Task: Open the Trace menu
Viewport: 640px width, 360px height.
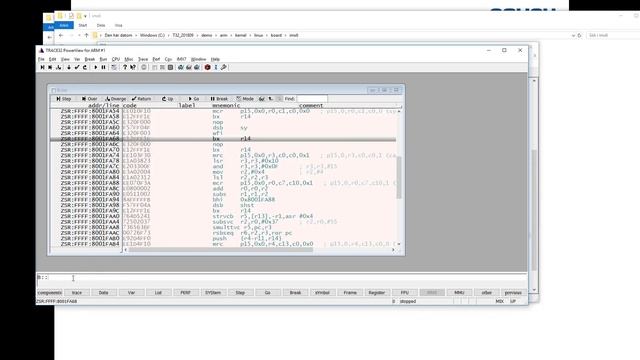Action: click(x=143, y=59)
